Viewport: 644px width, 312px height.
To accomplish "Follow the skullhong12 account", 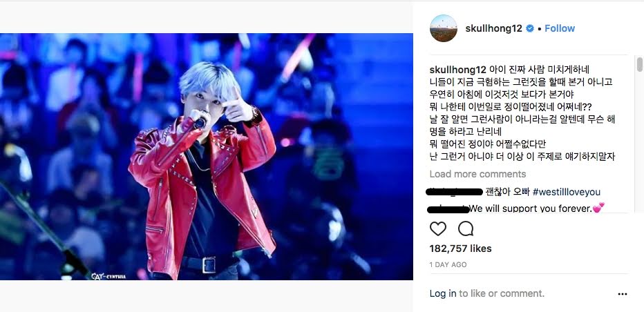I will (x=560, y=28).
